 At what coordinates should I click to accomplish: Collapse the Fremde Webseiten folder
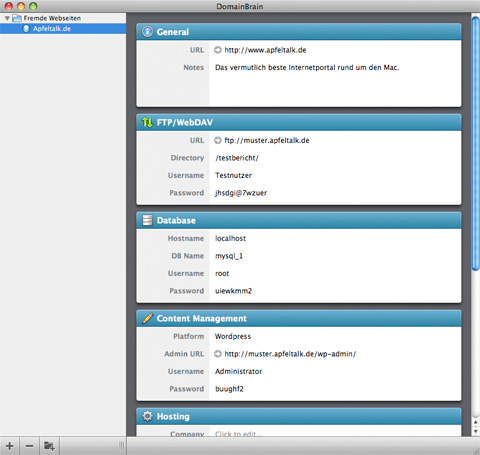7,18
